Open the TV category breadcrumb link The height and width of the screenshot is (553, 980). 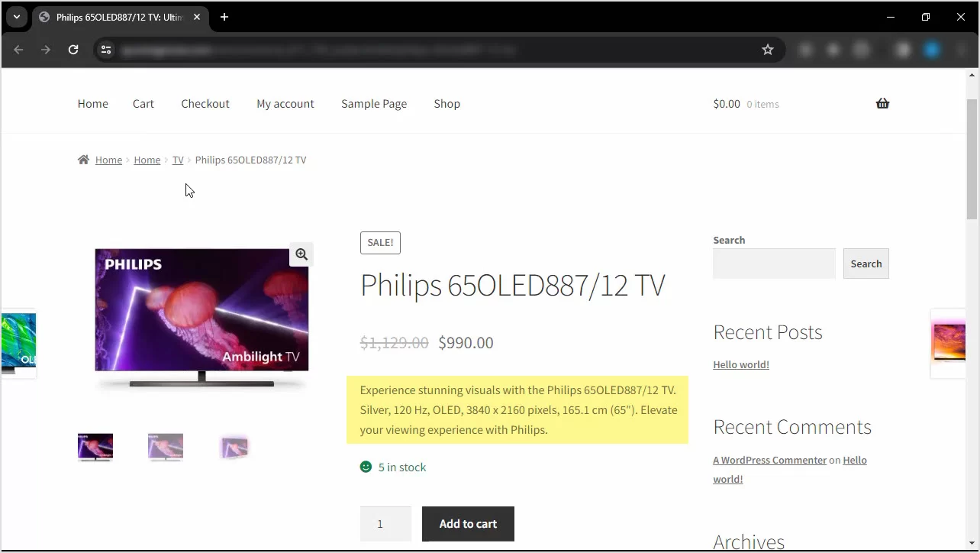[178, 160]
